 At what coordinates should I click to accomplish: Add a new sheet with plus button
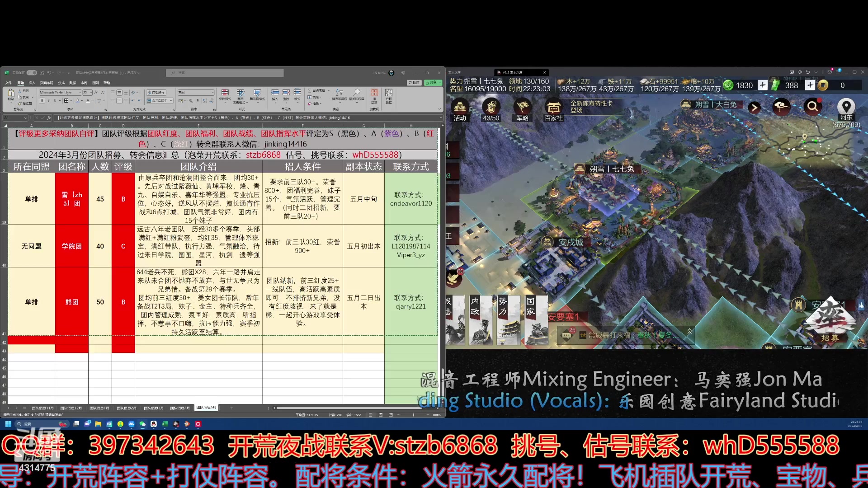point(231,408)
